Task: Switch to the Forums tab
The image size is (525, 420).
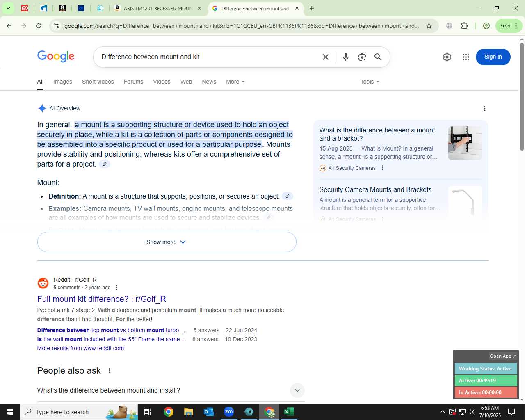Action: [134, 82]
